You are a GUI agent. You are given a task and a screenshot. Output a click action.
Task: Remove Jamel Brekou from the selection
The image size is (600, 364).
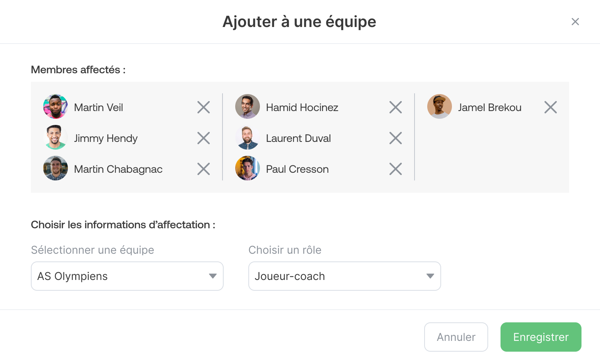[x=551, y=107]
